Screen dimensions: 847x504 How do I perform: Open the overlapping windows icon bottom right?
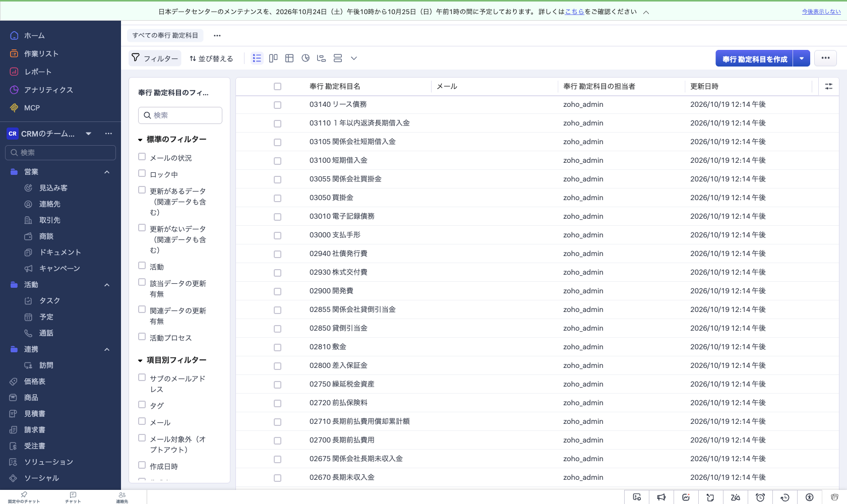[834, 497]
